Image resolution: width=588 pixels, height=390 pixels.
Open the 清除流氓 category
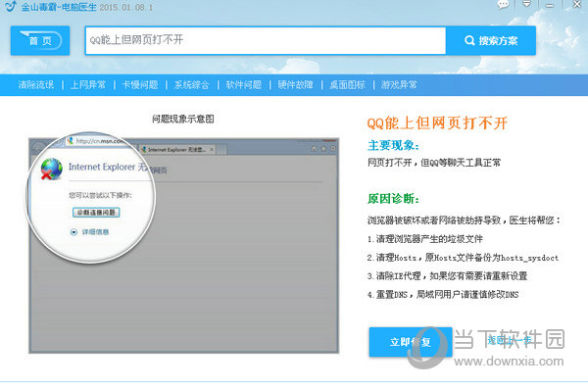(x=36, y=84)
